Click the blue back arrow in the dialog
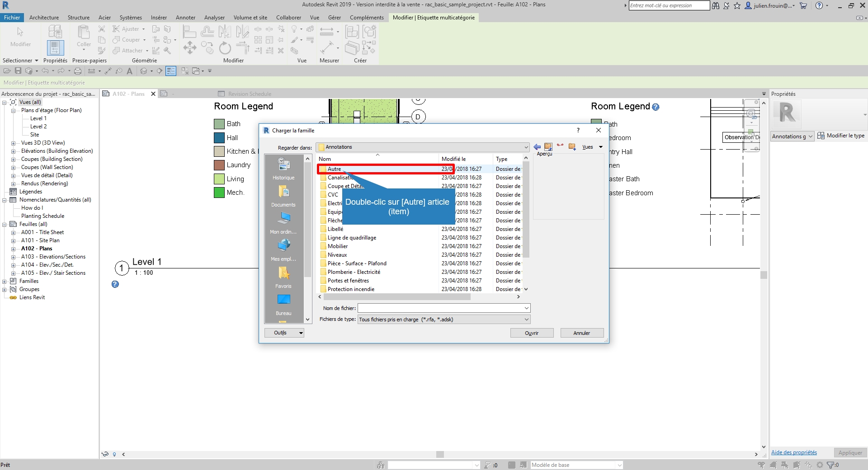The height and width of the screenshot is (470, 868). pos(537,147)
